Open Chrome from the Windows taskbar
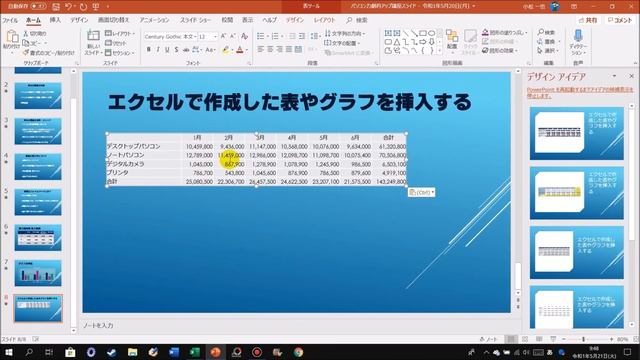The height and width of the screenshot is (360, 640). pos(298,352)
